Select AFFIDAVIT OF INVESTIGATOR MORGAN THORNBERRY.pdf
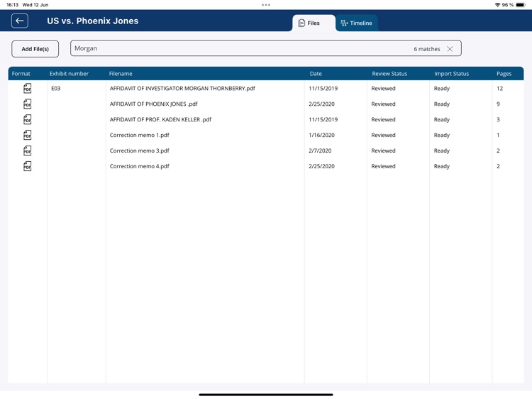532x399 pixels. [182, 88]
